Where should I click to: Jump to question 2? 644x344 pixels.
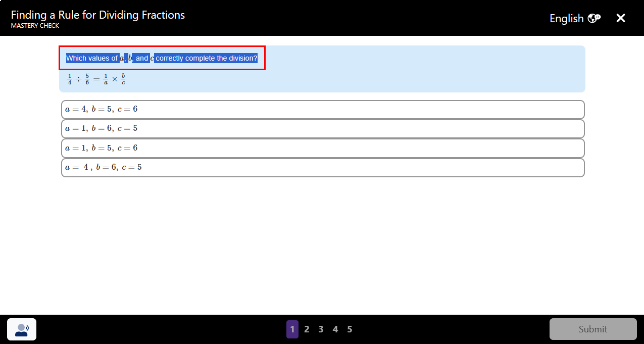(307, 329)
